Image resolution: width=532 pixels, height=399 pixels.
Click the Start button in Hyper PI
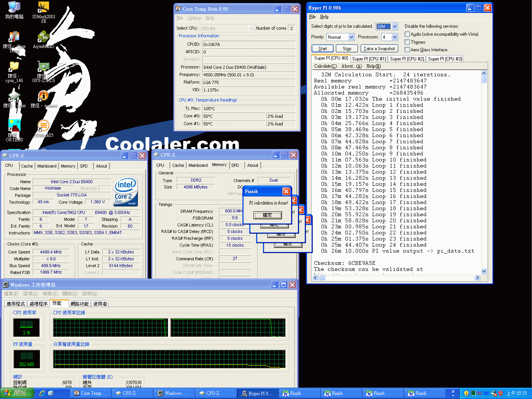pyautogui.click(x=323, y=49)
